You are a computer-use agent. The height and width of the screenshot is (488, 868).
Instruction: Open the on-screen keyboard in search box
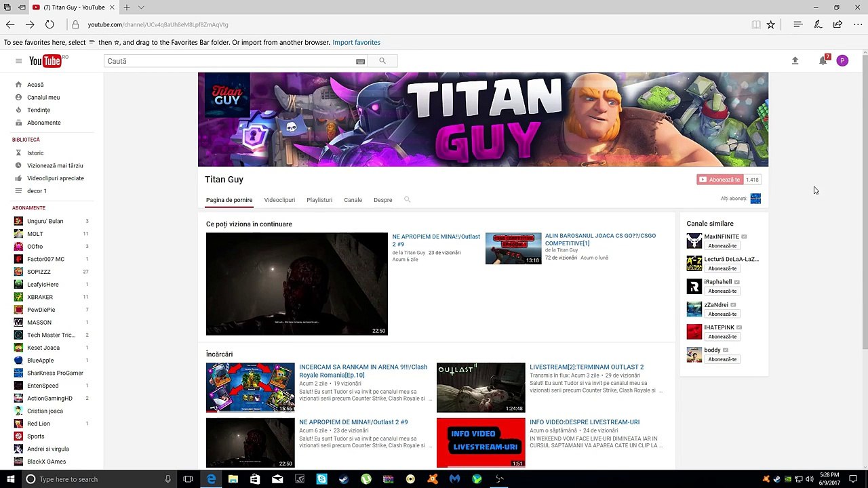click(360, 61)
